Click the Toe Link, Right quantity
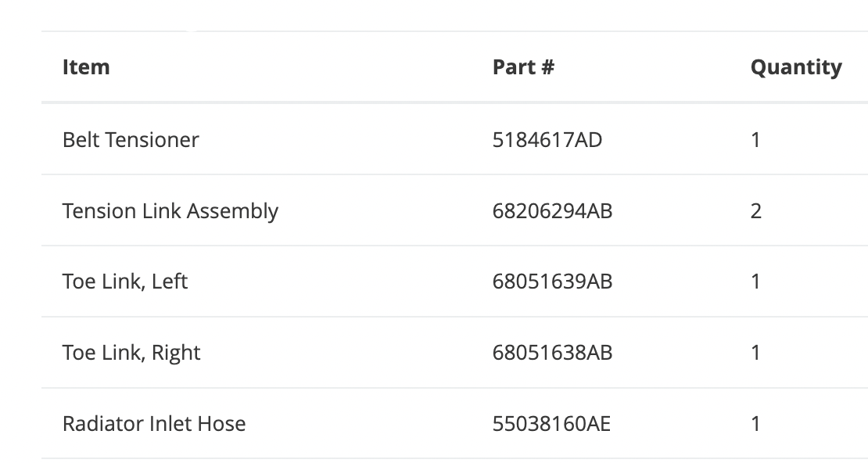Viewport: 868px width, 463px height. (x=755, y=353)
